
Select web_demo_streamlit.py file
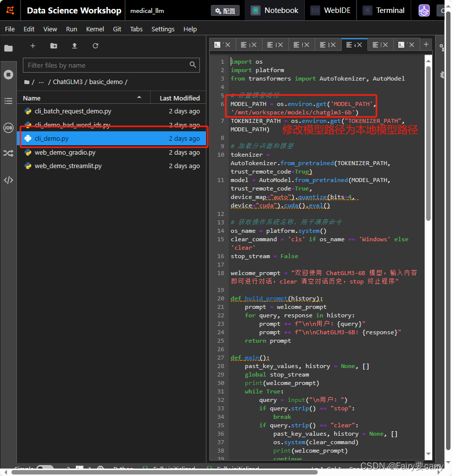click(112, 166)
